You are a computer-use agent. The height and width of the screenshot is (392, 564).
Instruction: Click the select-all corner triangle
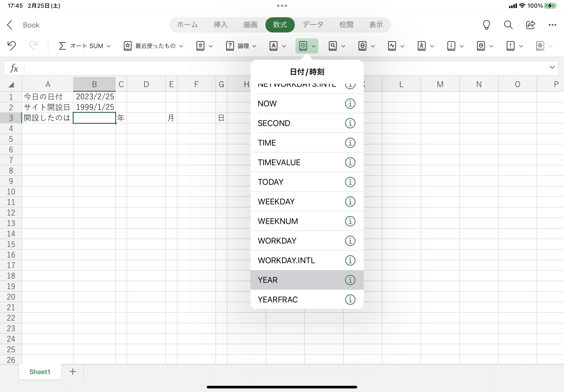tap(11, 85)
